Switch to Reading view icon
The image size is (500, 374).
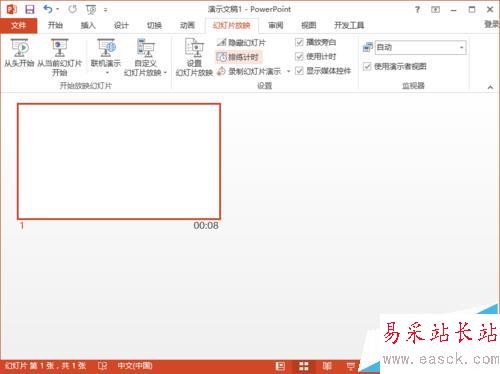(x=327, y=366)
